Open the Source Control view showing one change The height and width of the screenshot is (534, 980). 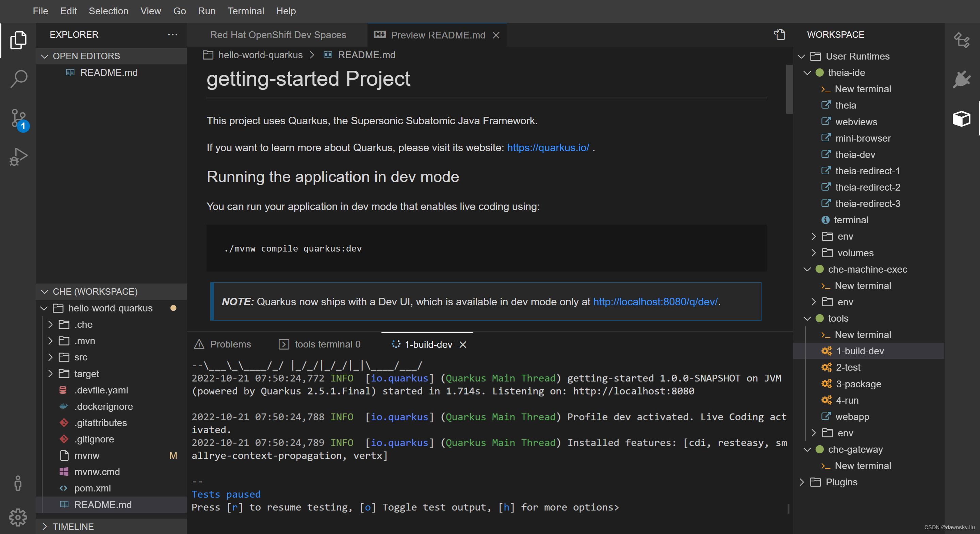click(x=18, y=119)
